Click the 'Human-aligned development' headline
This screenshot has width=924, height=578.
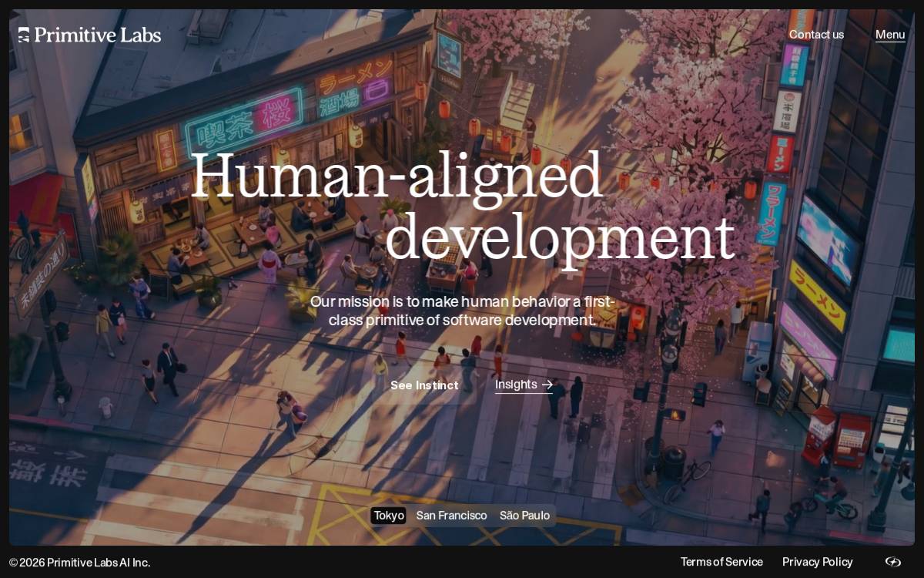click(x=462, y=207)
